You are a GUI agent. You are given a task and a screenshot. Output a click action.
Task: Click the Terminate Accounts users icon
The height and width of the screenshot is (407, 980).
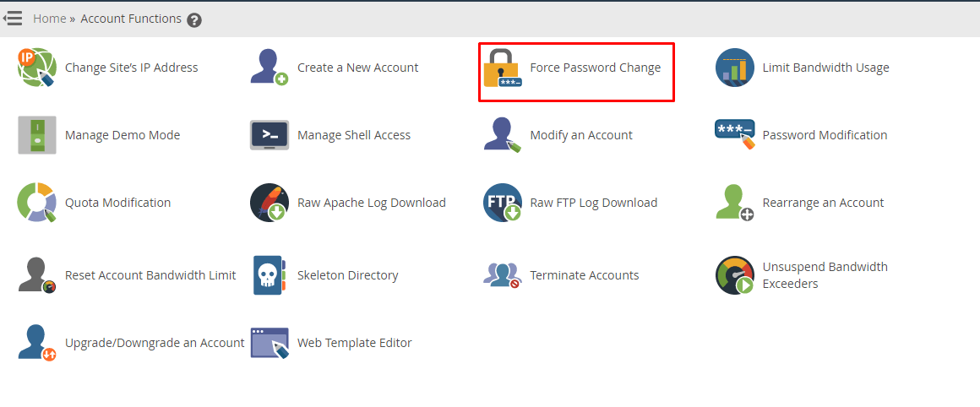click(x=503, y=274)
